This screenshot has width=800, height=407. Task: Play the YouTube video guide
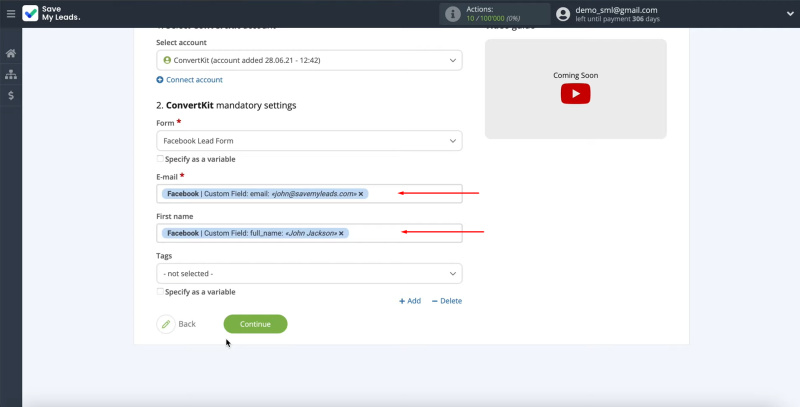tap(575, 93)
